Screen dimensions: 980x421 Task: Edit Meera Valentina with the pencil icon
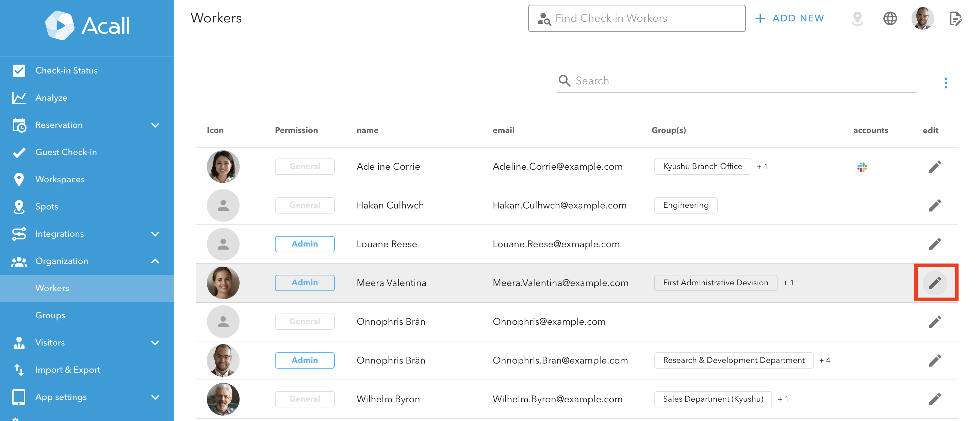tap(935, 283)
